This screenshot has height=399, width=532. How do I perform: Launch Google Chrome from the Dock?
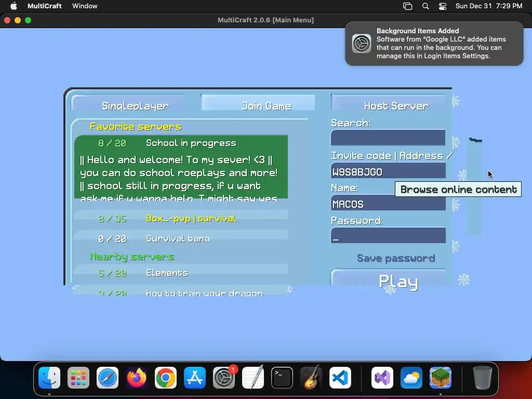coord(166,378)
